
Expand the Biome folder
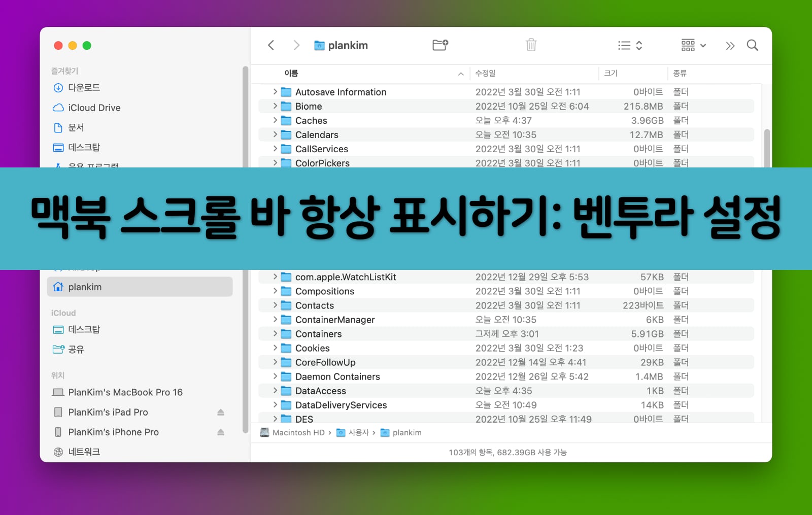pos(275,106)
